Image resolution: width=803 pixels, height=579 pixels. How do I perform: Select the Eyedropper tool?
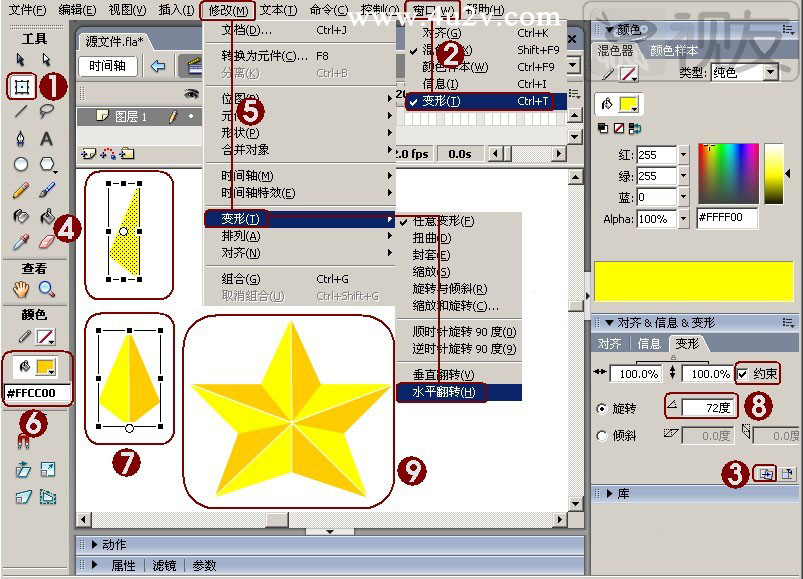[20, 242]
